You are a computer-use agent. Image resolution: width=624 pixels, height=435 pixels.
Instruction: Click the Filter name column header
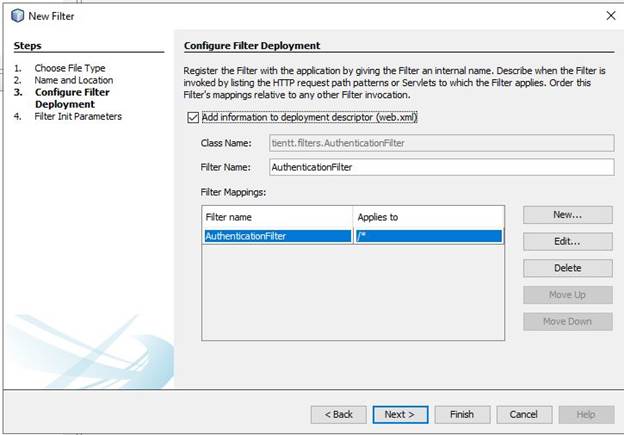point(277,217)
